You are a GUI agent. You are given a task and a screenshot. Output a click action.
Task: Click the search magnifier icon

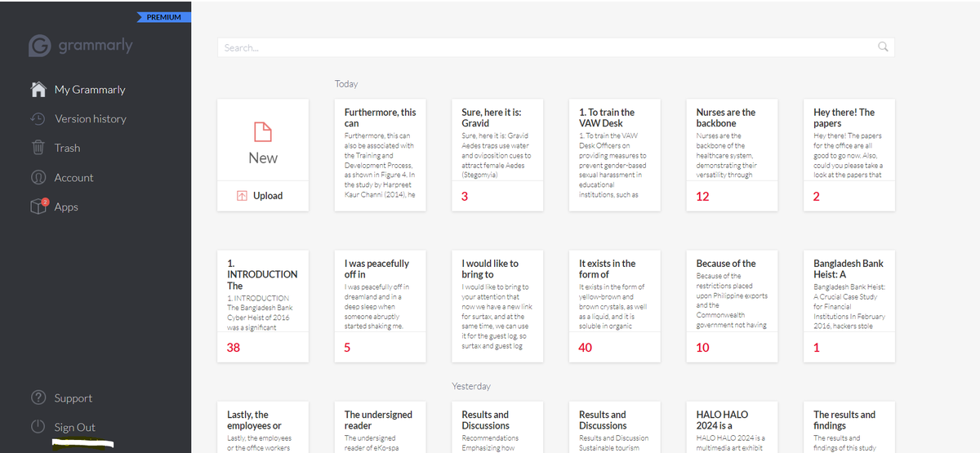click(x=883, y=47)
